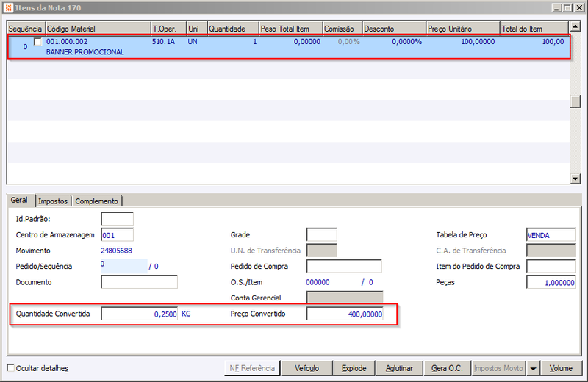Click the app icon in the title bar

(8, 8)
